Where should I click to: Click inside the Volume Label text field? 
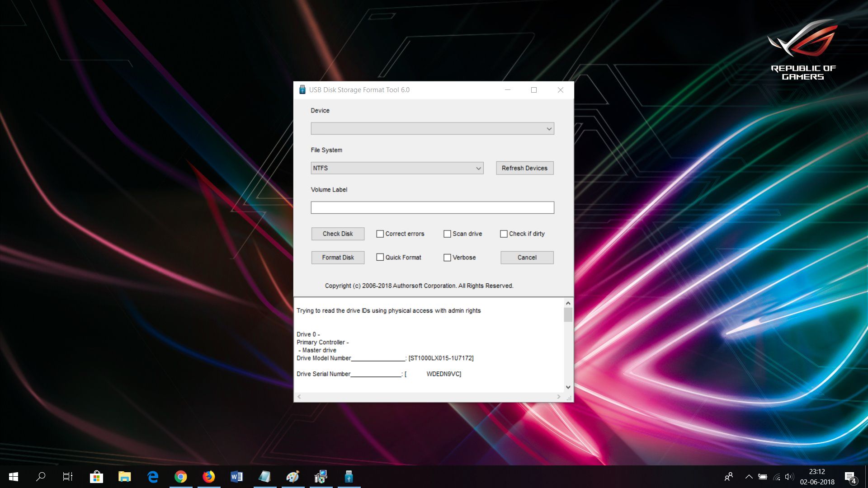[432, 207]
